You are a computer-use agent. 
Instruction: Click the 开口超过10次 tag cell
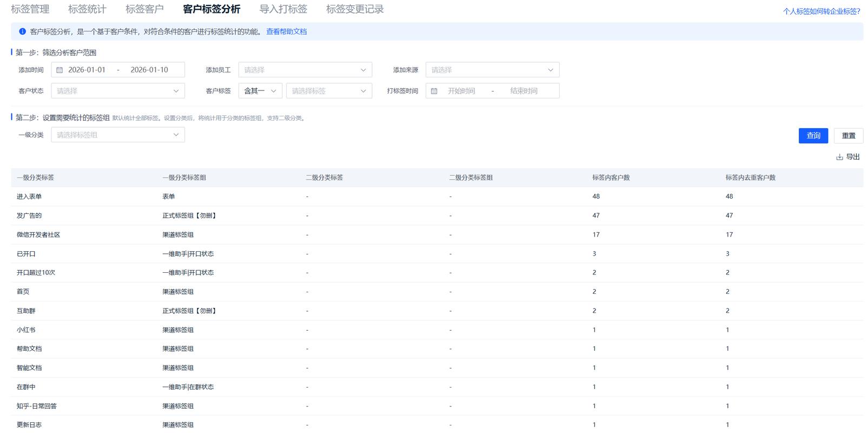pyautogui.click(x=36, y=273)
